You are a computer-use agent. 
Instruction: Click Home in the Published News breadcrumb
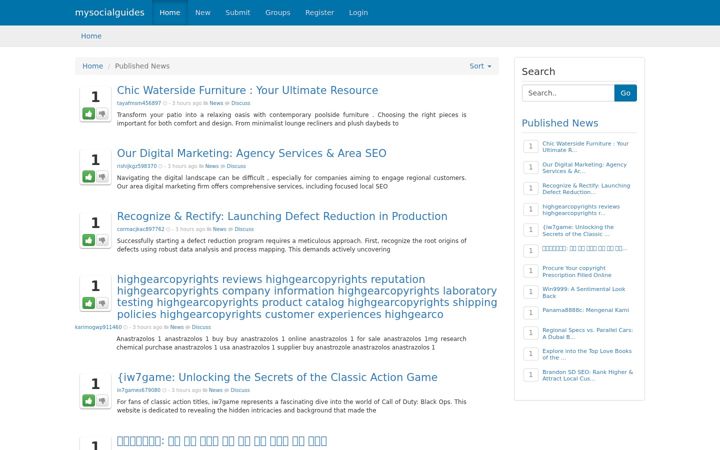click(92, 66)
